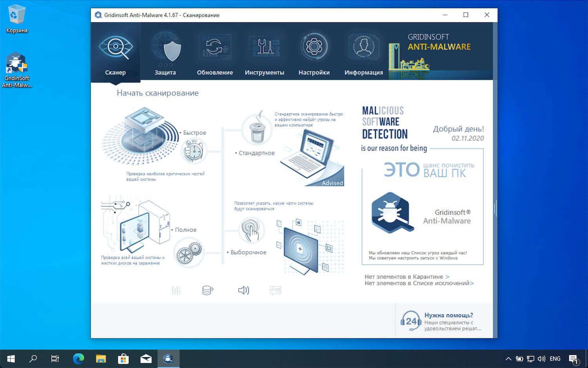
Task: Start the Быстрое quick scan
Action: (x=194, y=133)
